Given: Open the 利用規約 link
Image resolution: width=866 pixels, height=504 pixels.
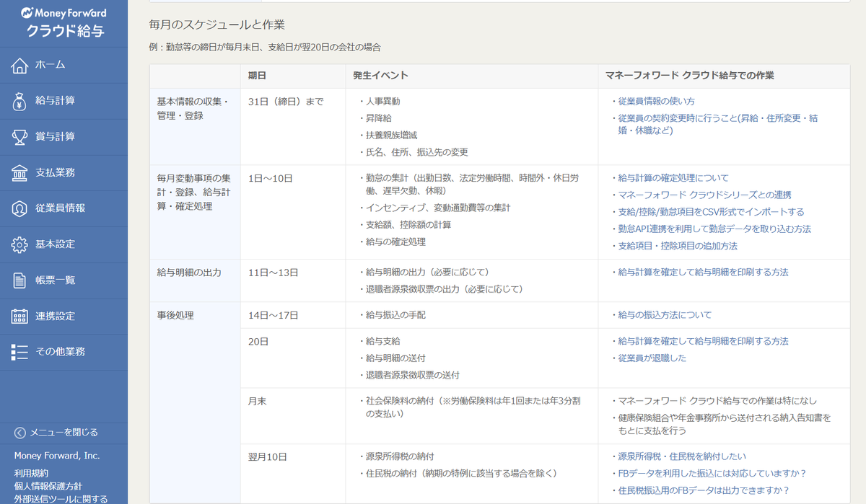Looking at the screenshot, I should coord(32,474).
